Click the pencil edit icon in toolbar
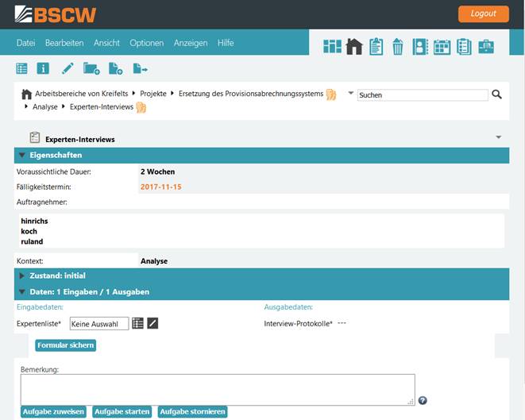Image resolution: width=525 pixels, height=420 pixels. pos(68,69)
